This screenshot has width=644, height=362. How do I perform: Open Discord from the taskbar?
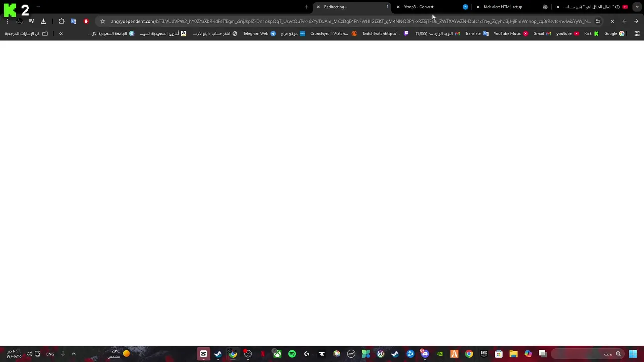click(x=425, y=354)
